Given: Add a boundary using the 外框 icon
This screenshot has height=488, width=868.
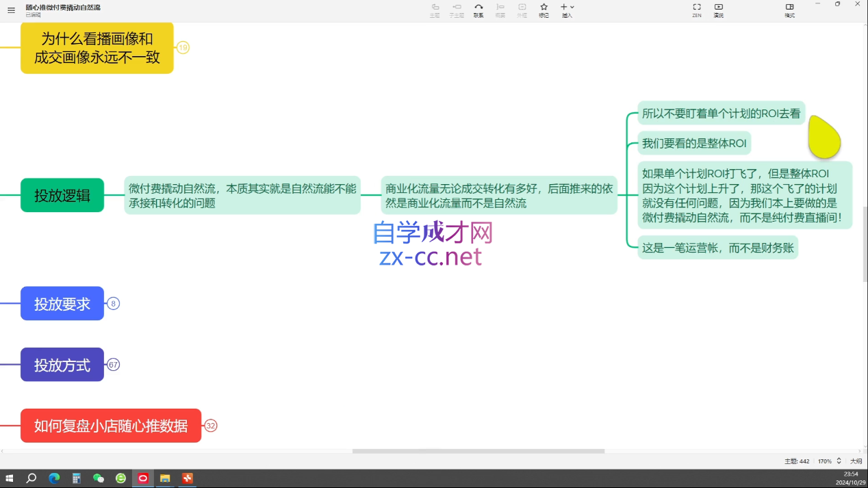Looking at the screenshot, I should click(522, 10).
